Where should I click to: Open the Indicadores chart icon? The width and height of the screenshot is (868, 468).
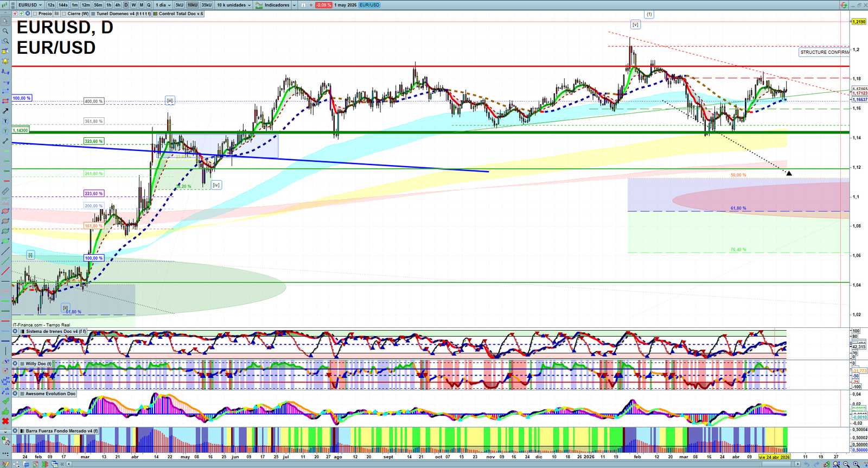259,5
